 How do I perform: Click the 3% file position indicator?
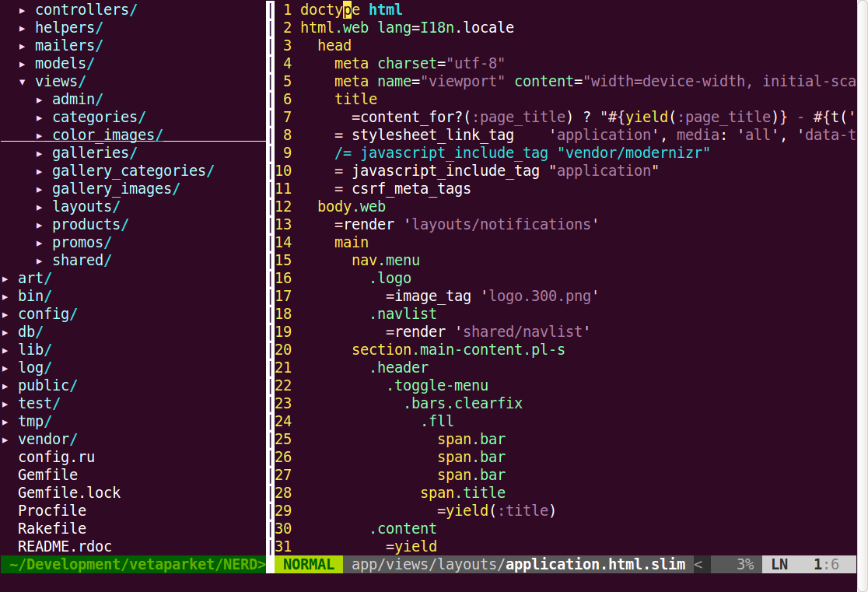pyautogui.click(x=745, y=564)
